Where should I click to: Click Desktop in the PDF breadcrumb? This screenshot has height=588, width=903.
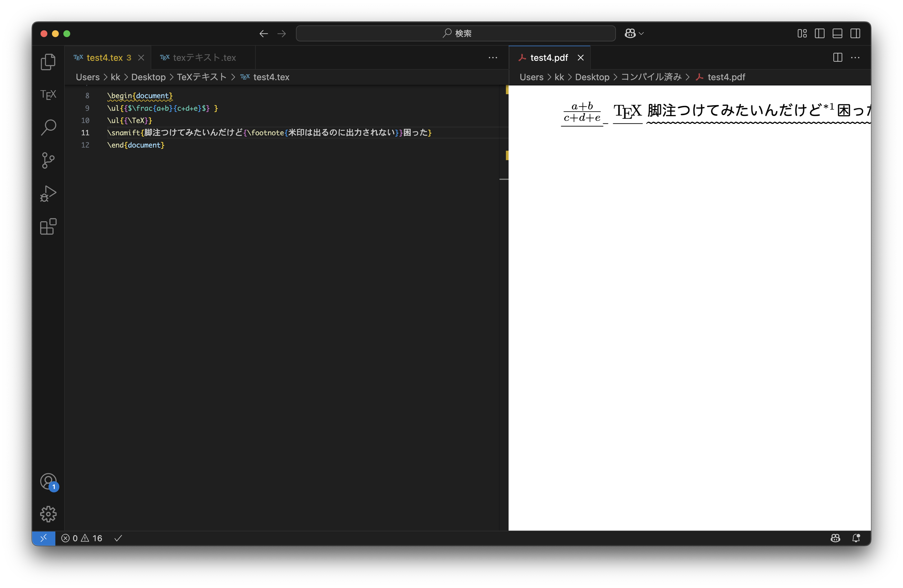pyautogui.click(x=592, y=77)
